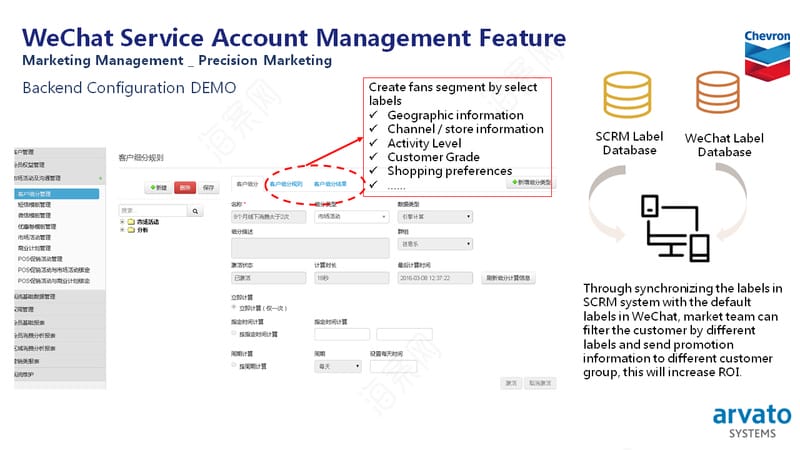The height and width of the screenshot is (450, 800).
Task: Open POS促销活动管理 in the sidebar
Action: pos(40,259)
